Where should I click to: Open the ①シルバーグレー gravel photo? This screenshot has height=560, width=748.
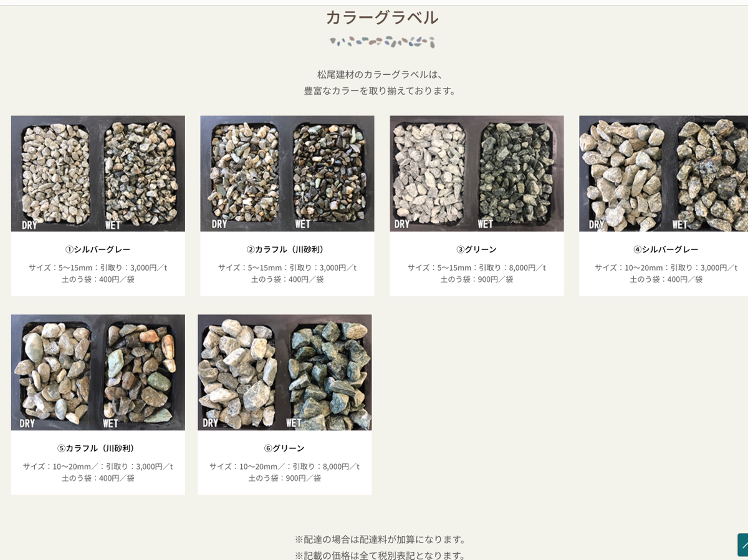coord(98,173)
